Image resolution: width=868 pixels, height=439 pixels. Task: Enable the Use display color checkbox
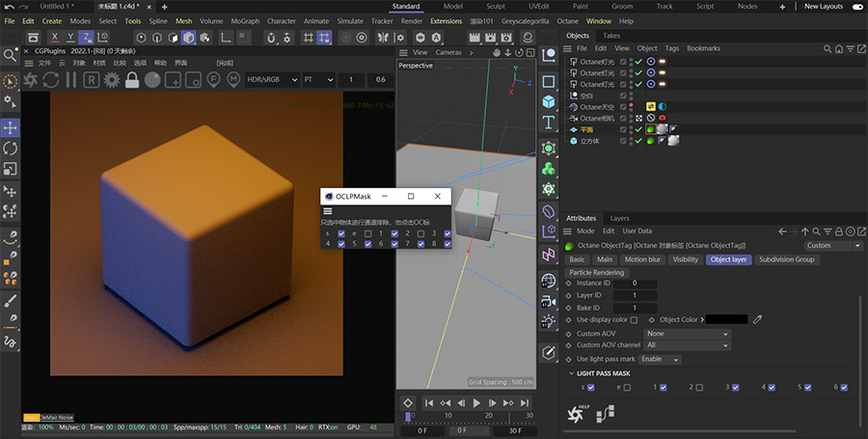pyautogui.click(x=634, y=319)
